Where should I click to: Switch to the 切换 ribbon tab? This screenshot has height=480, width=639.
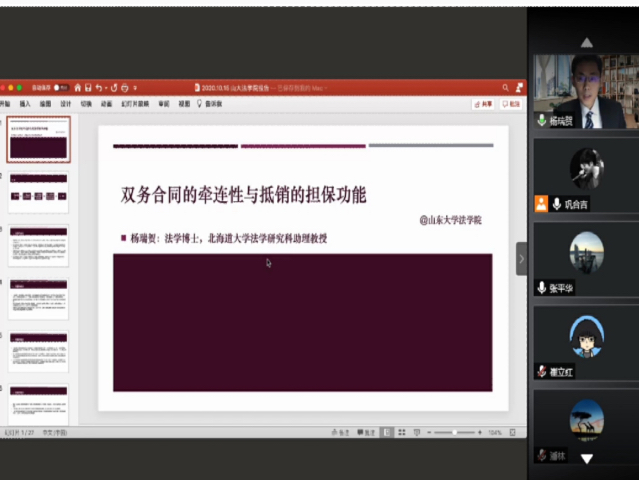coord(86,103)
